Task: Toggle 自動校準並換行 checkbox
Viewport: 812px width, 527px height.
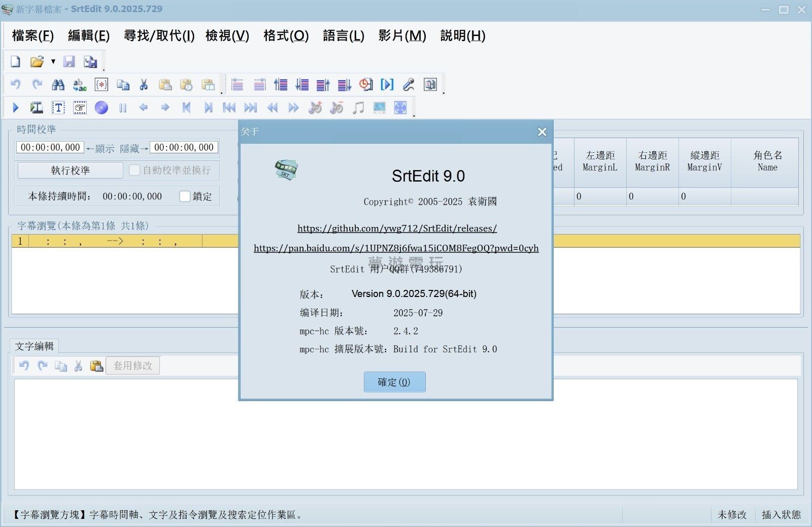Action: coord(134,170)
